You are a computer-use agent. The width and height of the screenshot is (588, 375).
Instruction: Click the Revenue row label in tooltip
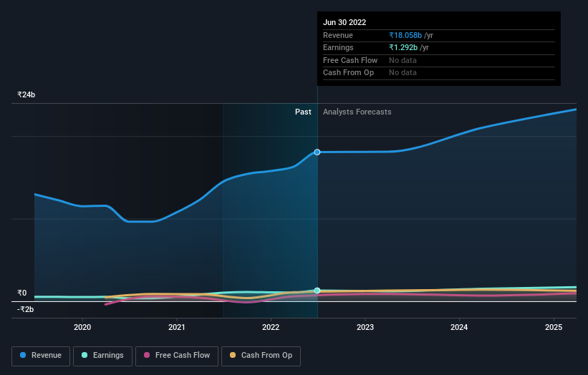pyautogui.click(x=338, y=35)
